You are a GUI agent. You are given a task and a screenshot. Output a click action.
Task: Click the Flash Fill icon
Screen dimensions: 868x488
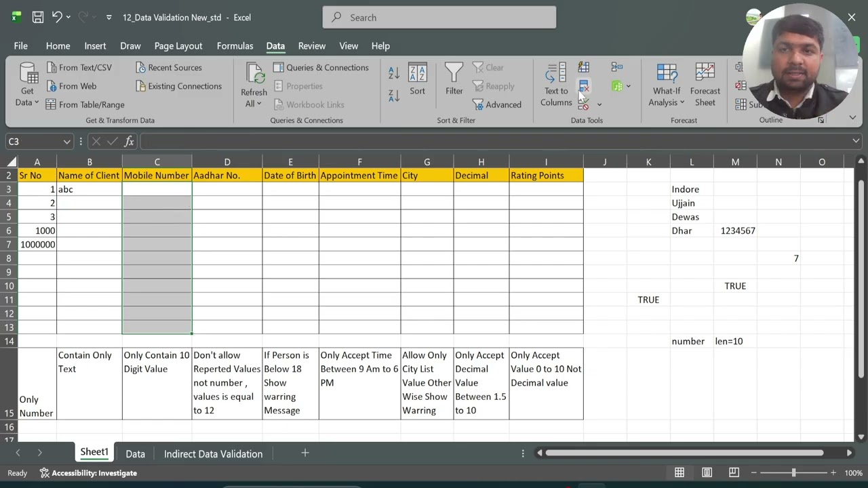click(583, 67)
